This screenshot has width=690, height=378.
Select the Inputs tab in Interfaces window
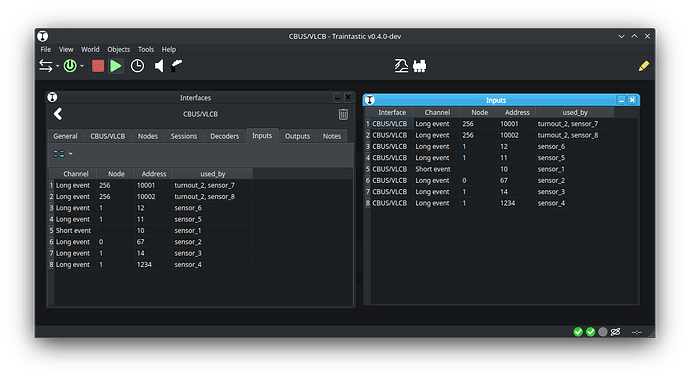[x=262, y=136]
